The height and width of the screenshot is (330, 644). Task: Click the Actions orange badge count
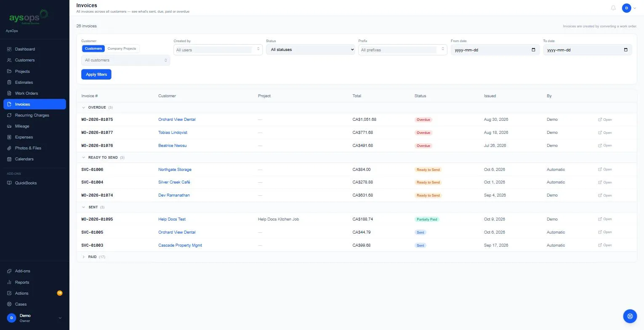click(59, 293)
